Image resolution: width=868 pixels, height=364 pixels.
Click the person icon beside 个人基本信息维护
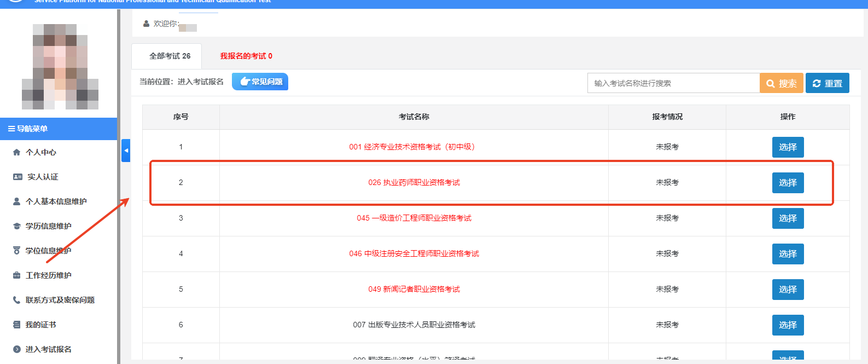(16, 201)
